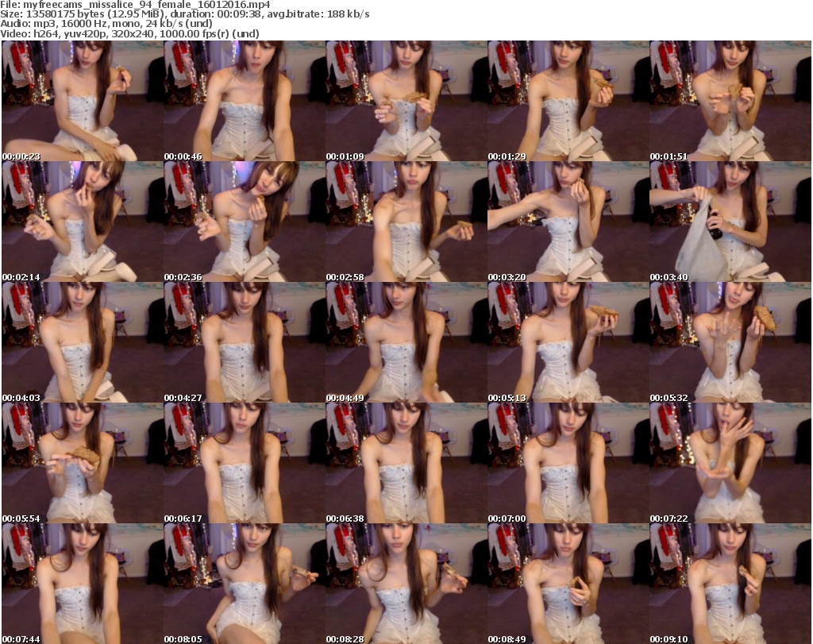Open the thumbnail at 00:02:36
The image size is (813, 644).
245,222
